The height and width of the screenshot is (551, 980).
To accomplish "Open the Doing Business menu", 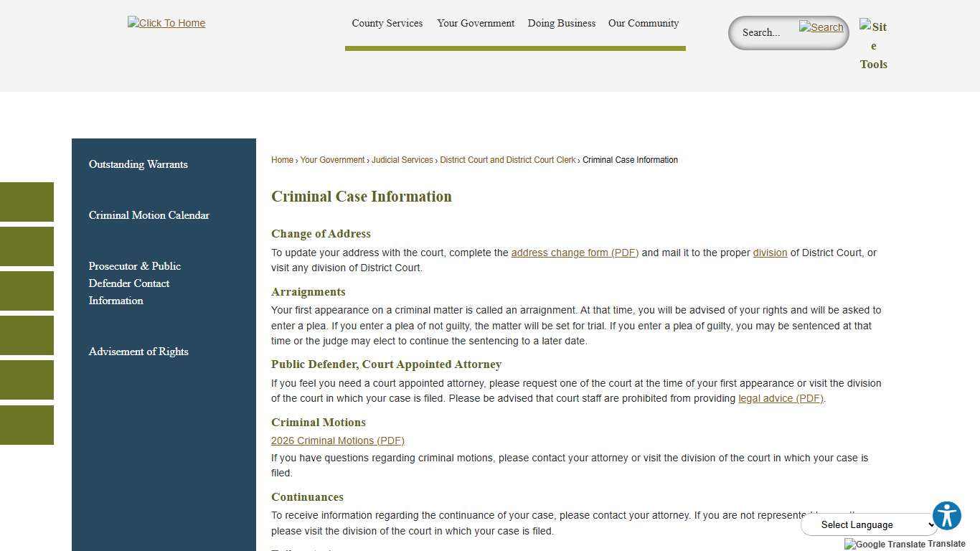I will click(x=561, y=23).
